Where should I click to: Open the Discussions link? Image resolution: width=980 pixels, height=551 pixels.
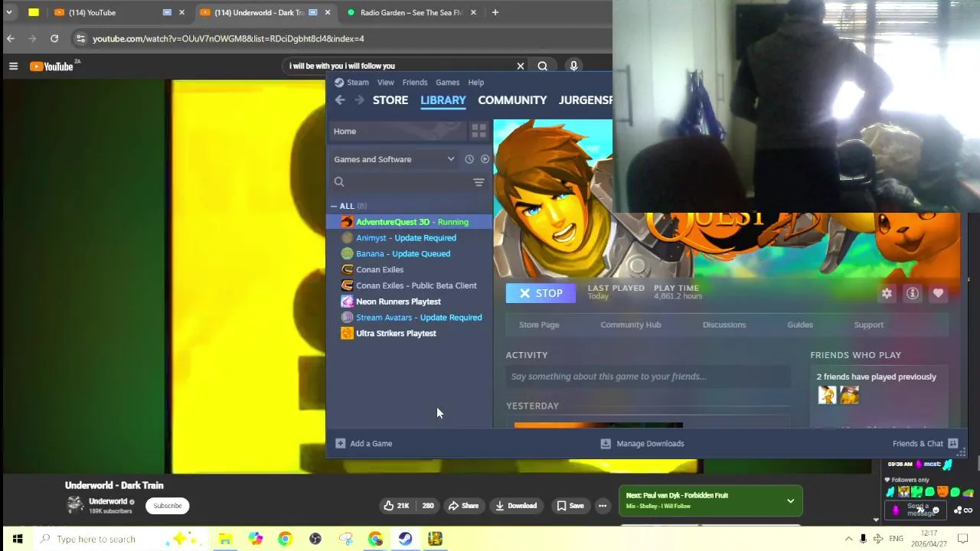coord(724,324)
